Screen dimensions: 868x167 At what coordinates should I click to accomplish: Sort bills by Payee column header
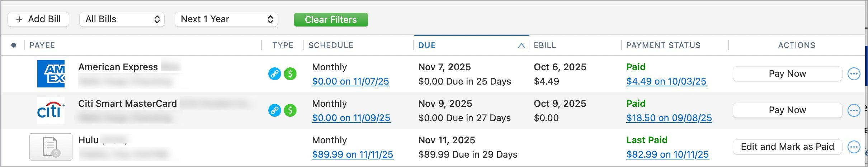pyautogui.click(x=42, y=46)
